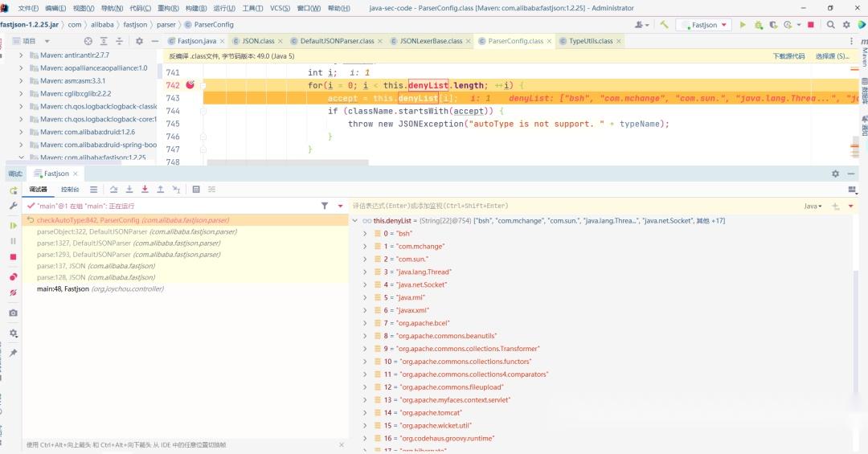Pin the debug tab
Image resolution: width=868 pixels, height=454 pixels.
[14, 353]
